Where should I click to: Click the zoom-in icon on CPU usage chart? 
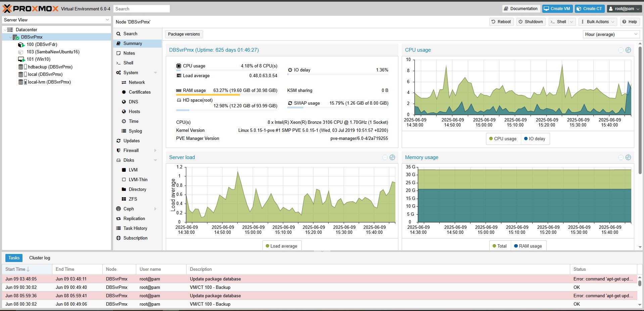pos(628,50)
